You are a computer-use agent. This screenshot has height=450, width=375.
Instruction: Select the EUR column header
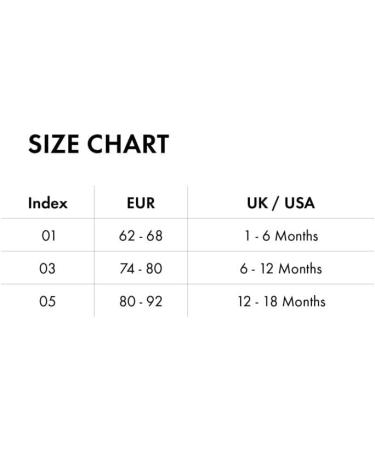[141, 203]
